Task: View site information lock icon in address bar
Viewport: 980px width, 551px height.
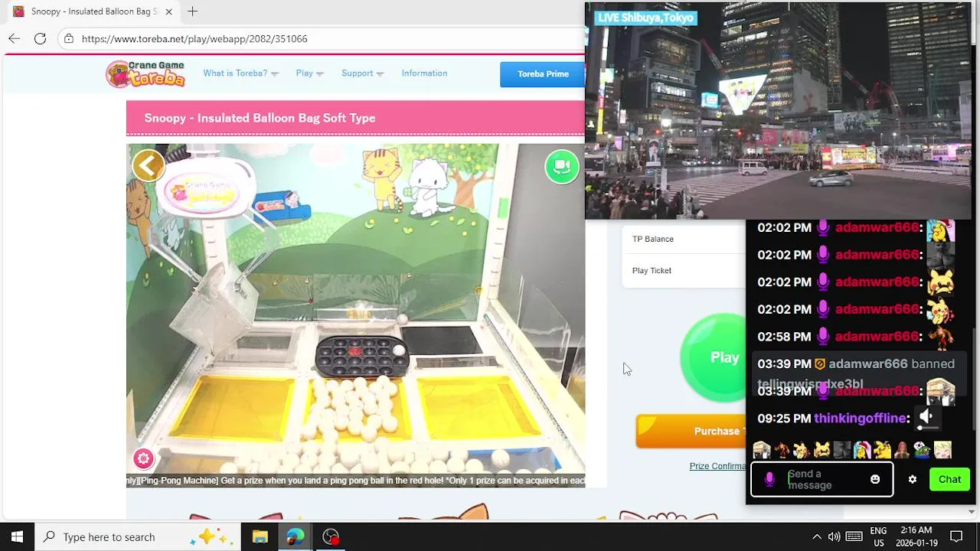Action: 69,38
